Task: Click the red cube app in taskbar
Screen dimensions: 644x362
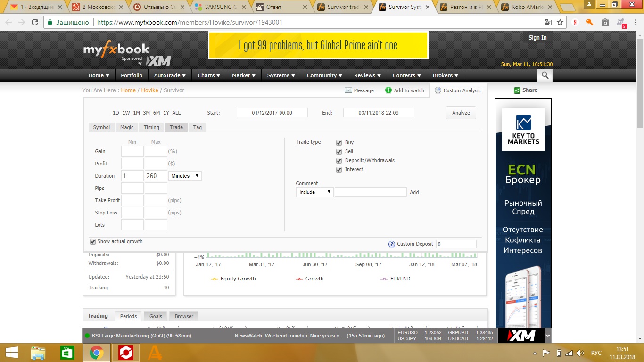Action: (x=126, y=353)
